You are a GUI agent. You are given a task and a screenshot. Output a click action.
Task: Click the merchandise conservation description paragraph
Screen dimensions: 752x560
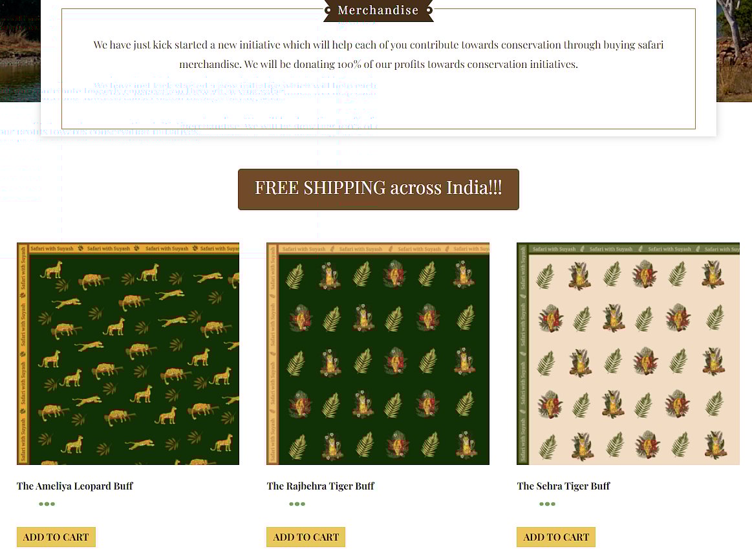(x=378, y=54)
